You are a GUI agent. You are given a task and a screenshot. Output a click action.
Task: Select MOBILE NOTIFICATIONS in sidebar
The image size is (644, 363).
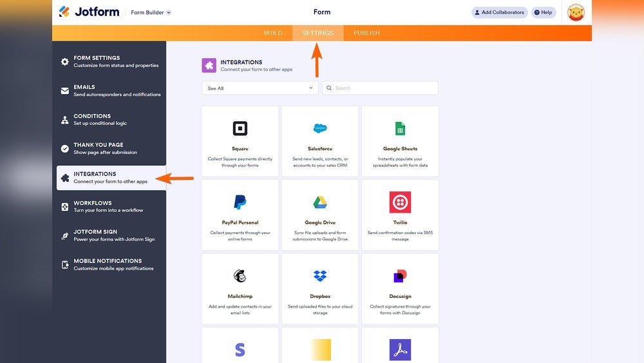(x=111, y=265)
